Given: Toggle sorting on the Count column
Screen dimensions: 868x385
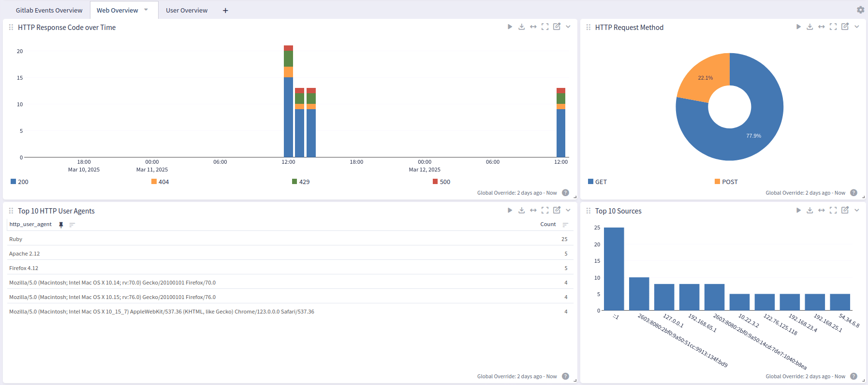Looking at the screenshot, I should 565,225.
